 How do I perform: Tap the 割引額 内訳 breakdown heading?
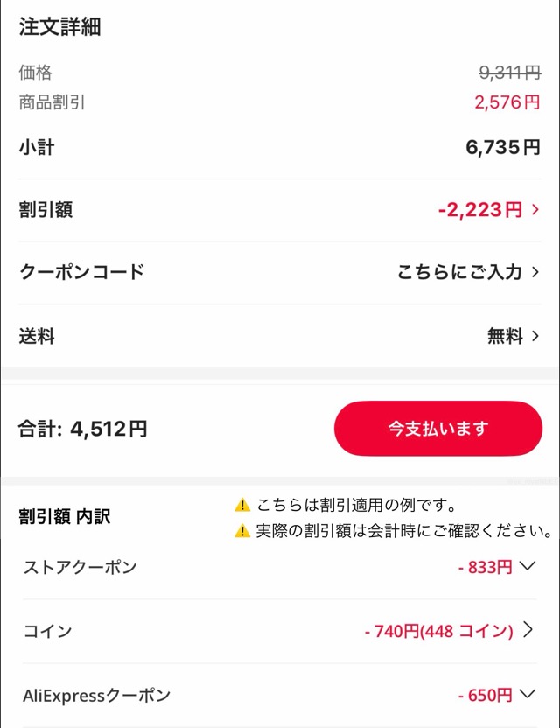click(65, 517)
